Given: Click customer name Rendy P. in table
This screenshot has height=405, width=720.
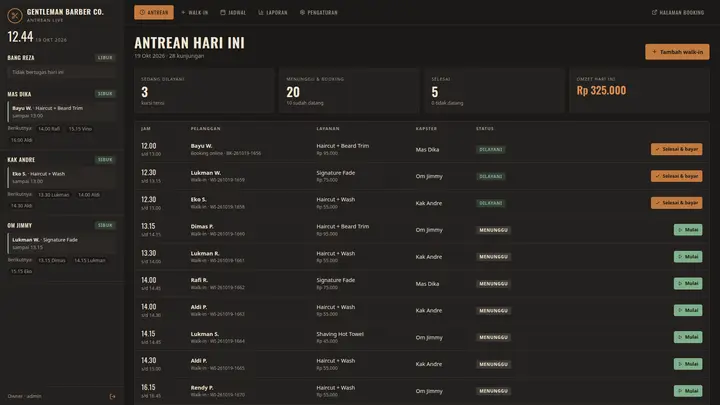Looking at the screenshot, I should (202, 388).
